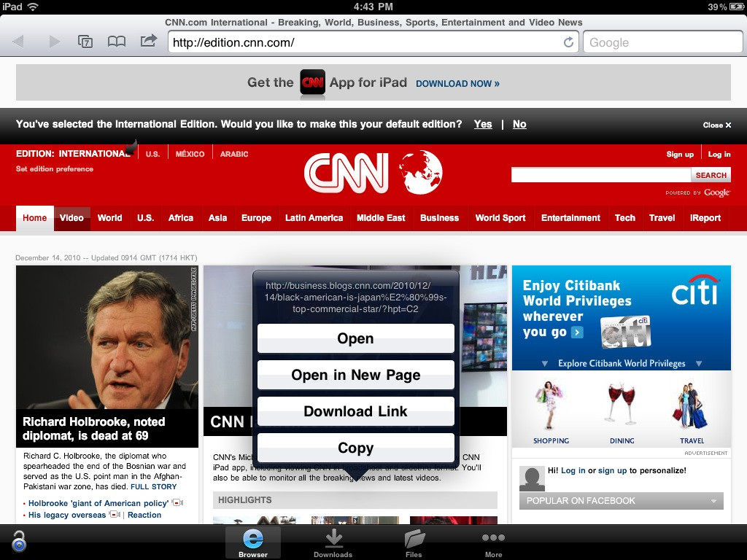747x560 pixels.
Task: Open the Tech section
Action: click(x=625, y=218)
